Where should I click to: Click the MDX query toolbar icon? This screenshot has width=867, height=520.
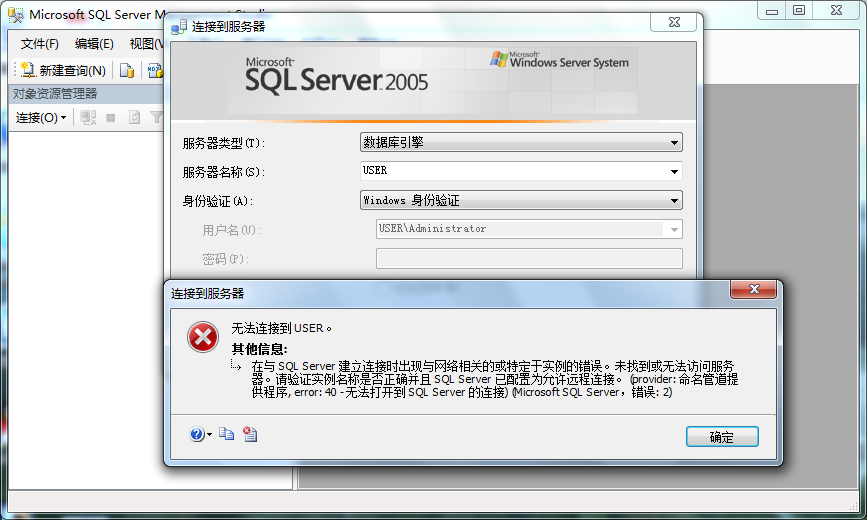click(155, 70)
